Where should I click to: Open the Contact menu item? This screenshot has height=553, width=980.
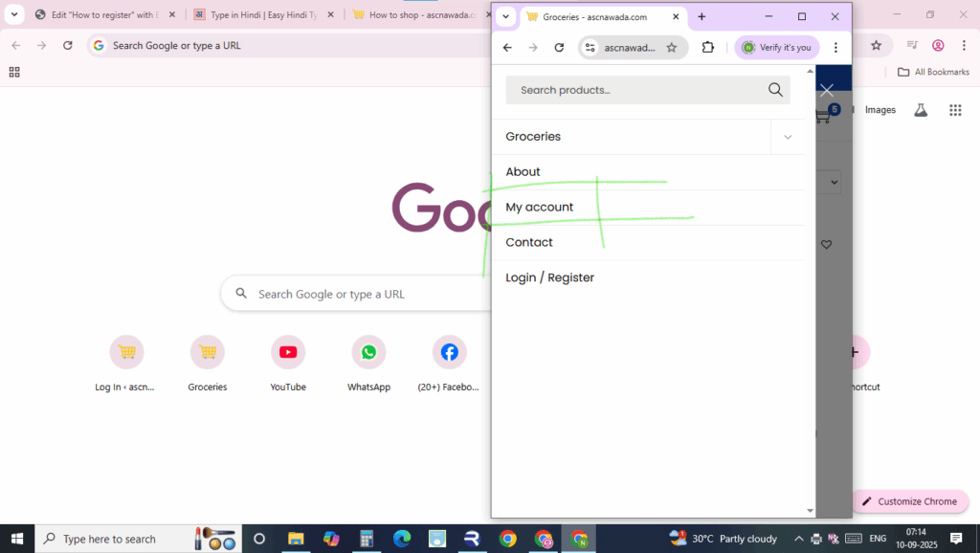529,242
